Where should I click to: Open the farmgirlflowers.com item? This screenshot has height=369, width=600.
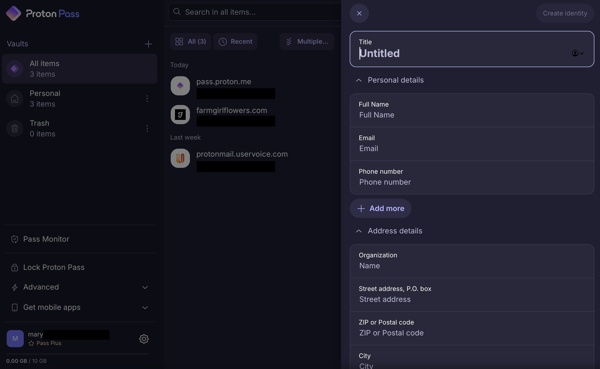pyautogui.click(x=253, y=115)
